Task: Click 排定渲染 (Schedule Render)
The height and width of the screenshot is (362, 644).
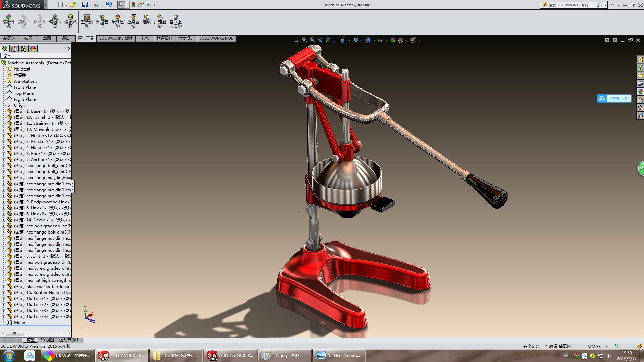Action: 160,21
